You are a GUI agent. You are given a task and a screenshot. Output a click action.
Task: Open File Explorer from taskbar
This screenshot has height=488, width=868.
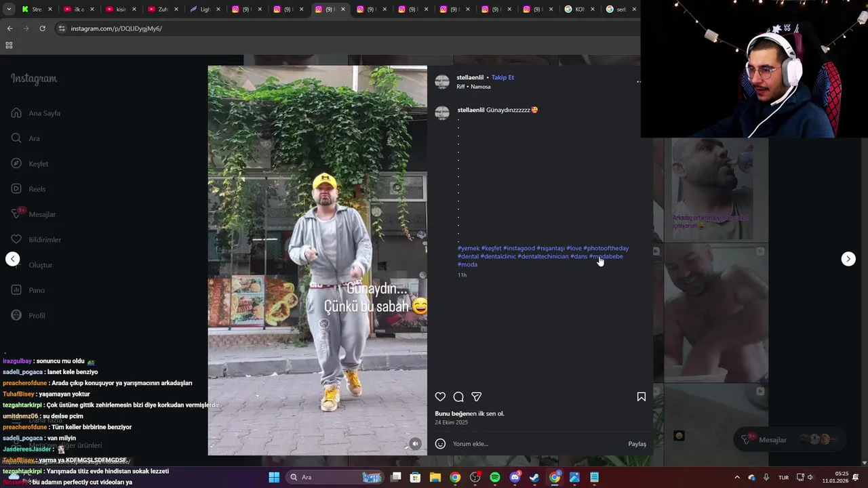(435, 477)
